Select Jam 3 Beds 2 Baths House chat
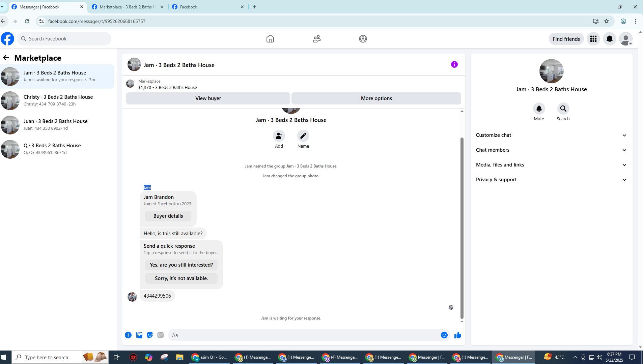Viewport: 643px width, 364px height. click(x=57, y=76)
